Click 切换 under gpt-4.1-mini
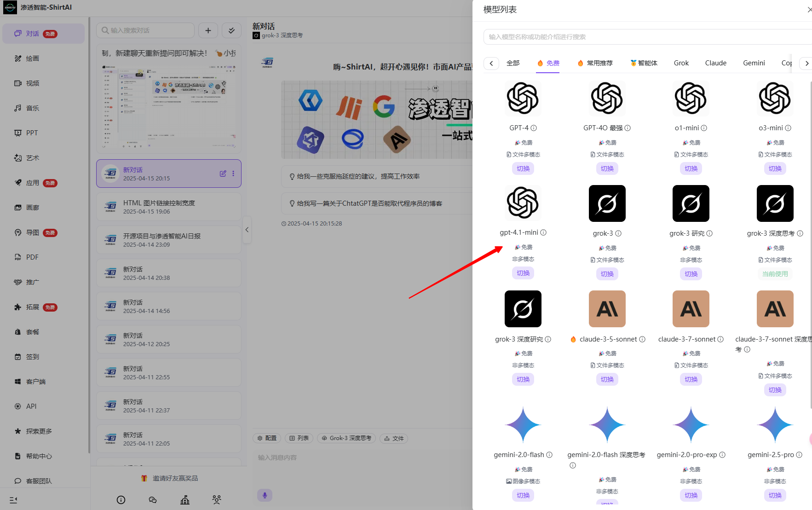Screen dimensions: 812x510 coord(523,273)
